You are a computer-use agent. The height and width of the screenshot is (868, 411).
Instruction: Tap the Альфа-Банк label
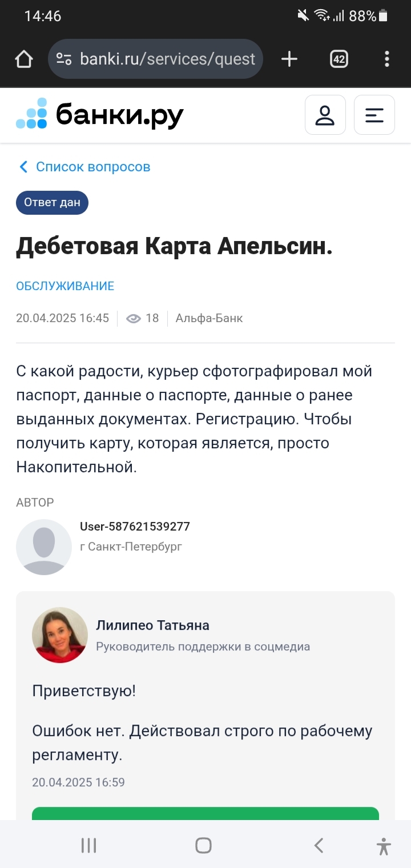click(209, 318)
